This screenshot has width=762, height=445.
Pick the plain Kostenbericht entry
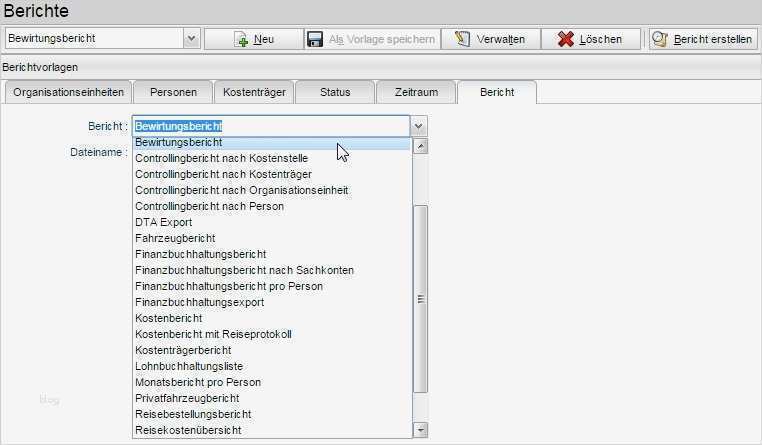[272, 319]
